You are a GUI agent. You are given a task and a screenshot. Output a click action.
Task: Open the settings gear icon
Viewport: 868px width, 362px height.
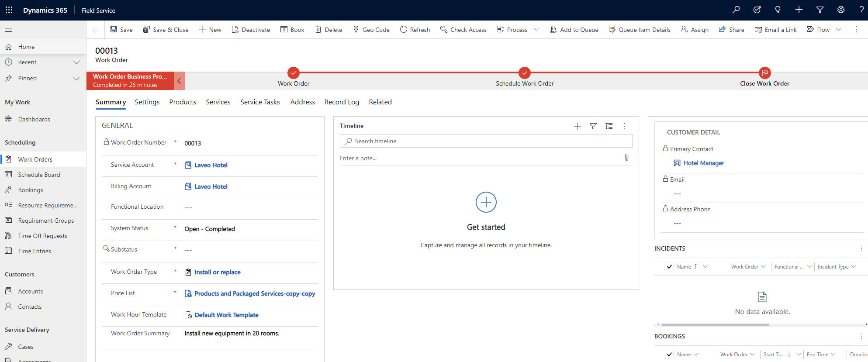click(x=840, y=10)
